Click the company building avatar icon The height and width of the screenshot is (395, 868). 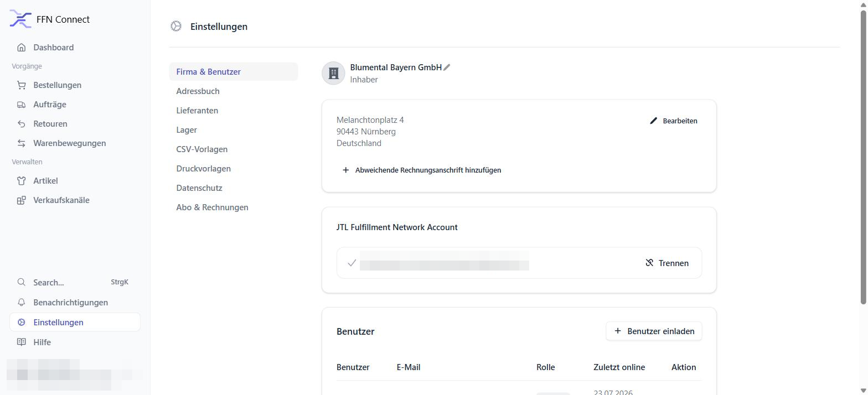(x=333, y=73)
